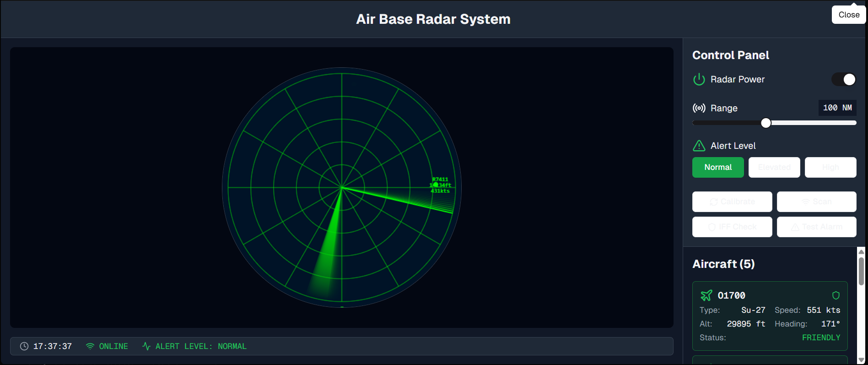868x365 pixels.
Task: Click the aircraft list scrollbar thumb
Action: tap(861, 271)
